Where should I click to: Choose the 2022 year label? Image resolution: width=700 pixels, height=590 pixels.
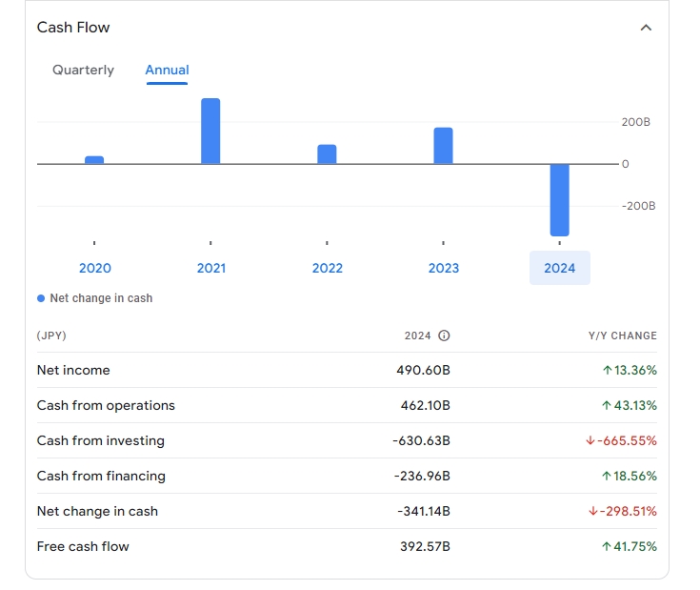328,268
